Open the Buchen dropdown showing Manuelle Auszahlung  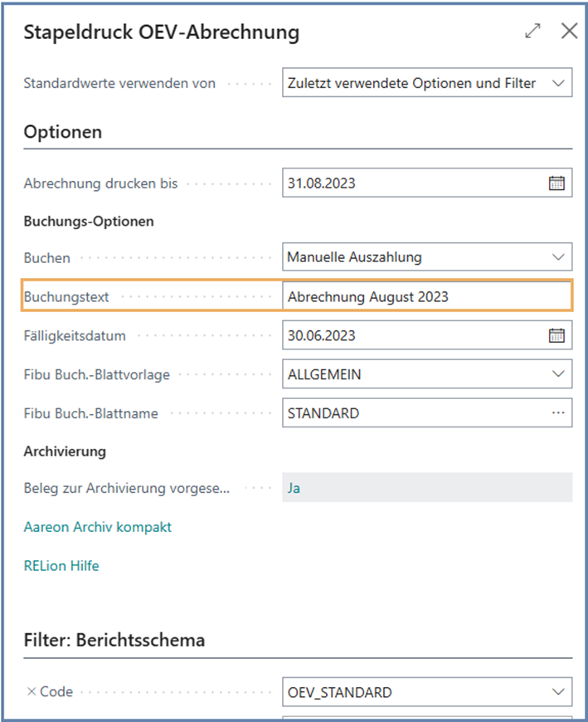click(559, 257)
